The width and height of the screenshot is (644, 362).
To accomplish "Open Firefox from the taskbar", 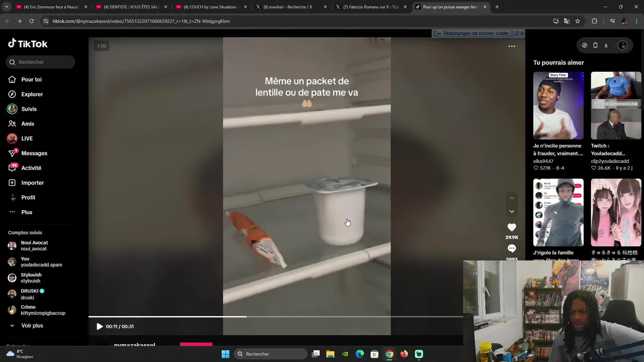I will 404,354.
